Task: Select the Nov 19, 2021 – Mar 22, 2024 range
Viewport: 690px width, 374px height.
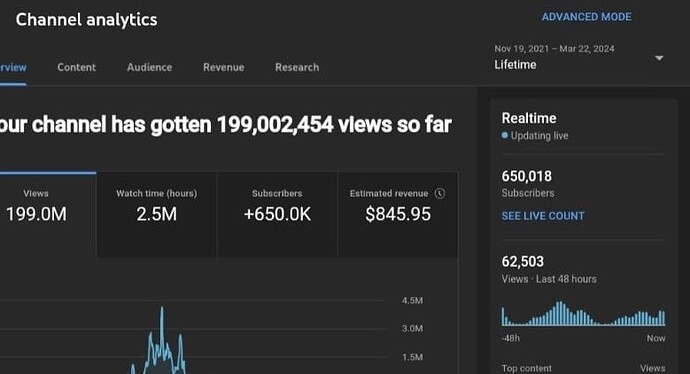Action: click(554, 49)
